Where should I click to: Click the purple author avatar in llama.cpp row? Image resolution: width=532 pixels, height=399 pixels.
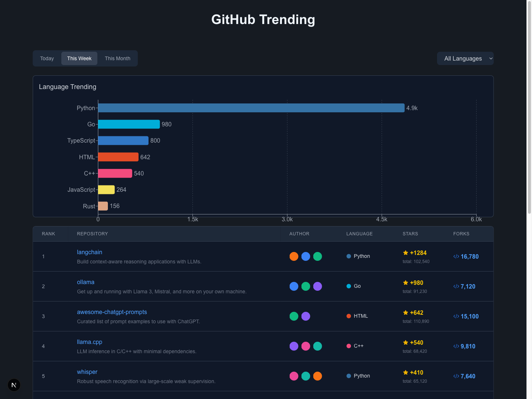[294, 346]
